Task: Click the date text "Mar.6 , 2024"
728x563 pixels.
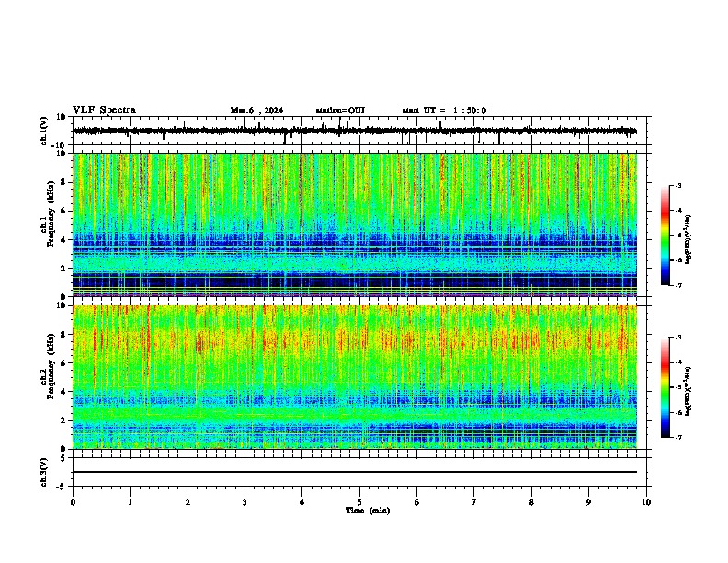Action: point(256,110)
